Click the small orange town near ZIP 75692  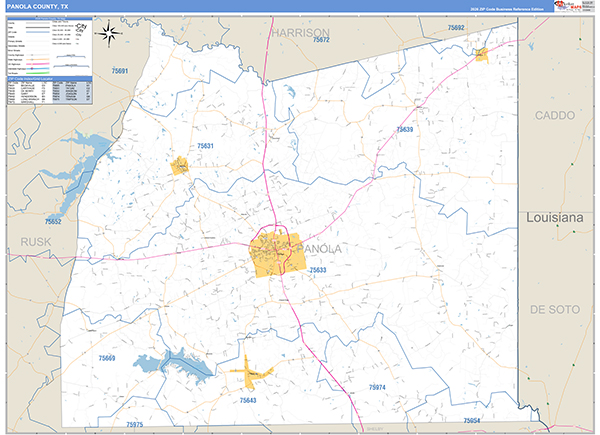pos(481,53)
